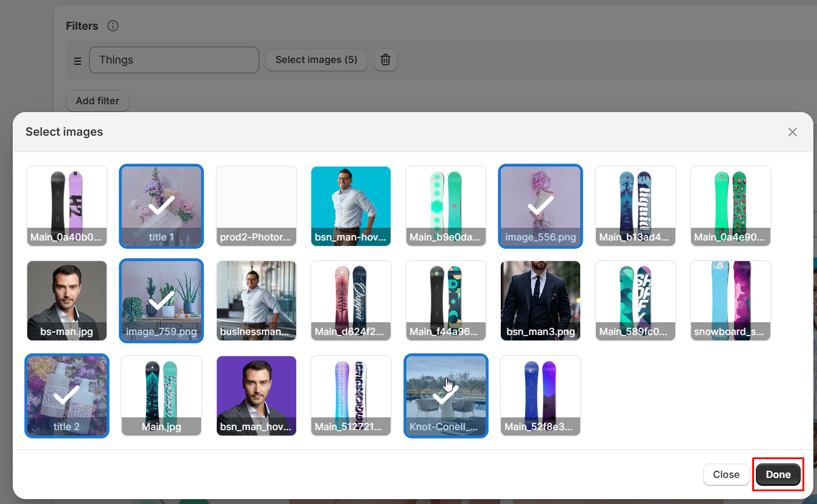Select the snowboard_s image
The image size is (817, 504).
point(730,300)
